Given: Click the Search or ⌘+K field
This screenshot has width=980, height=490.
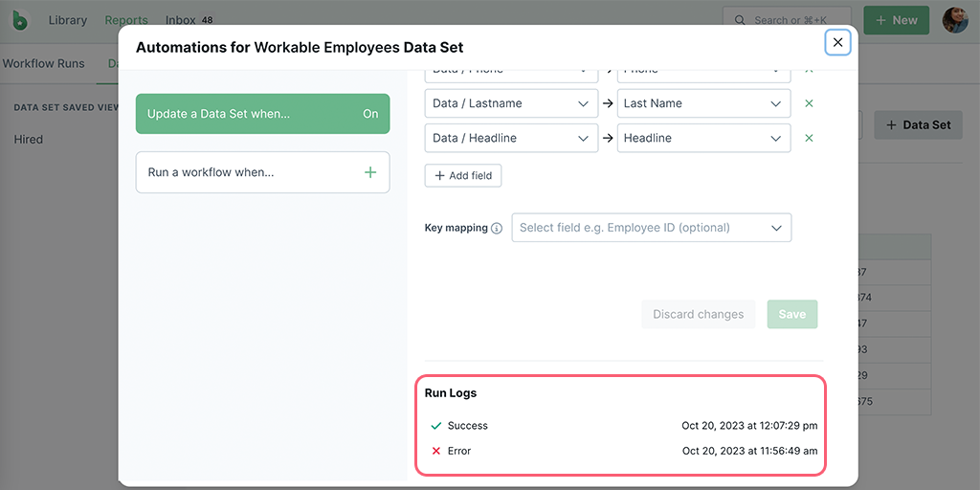Looking at the screenshot, I should [787, 20].
